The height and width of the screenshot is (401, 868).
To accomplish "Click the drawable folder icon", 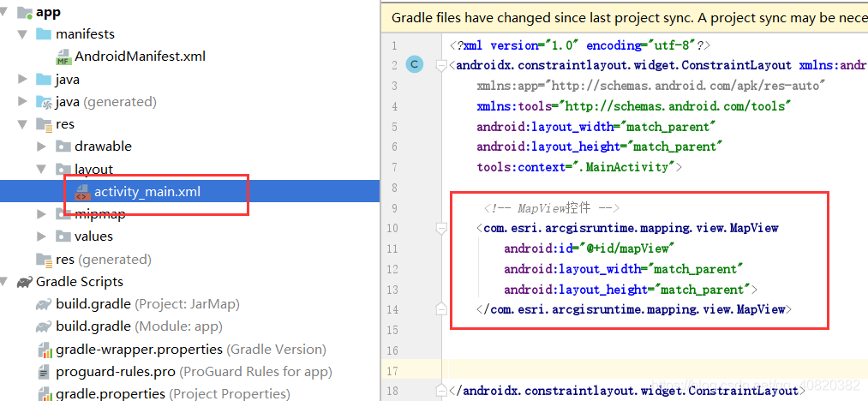I will coord(63,147).
